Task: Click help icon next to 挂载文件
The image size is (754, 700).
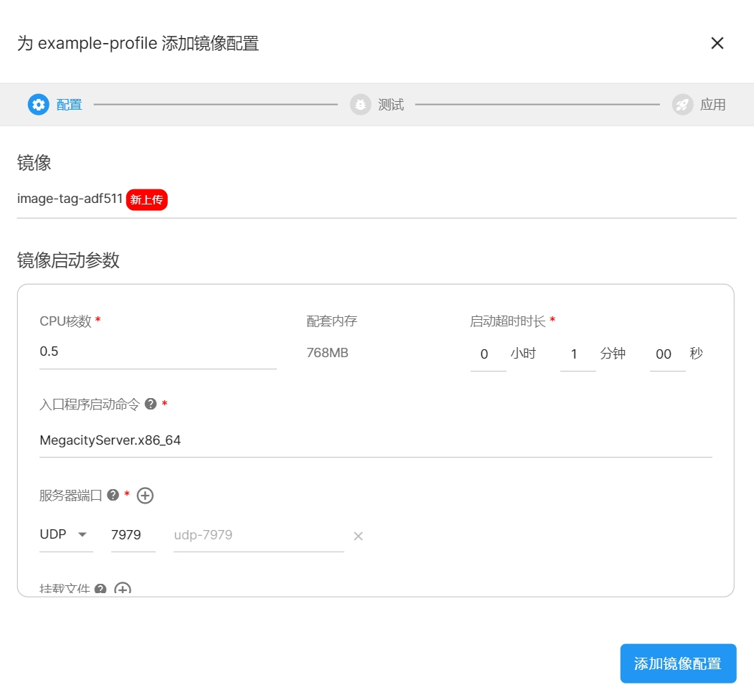Action: tap(100, 589)
